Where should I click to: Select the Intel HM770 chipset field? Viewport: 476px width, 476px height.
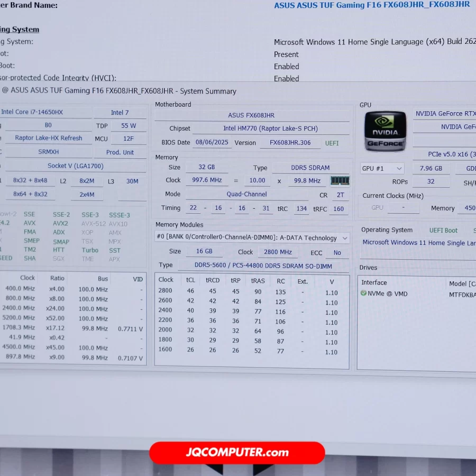click(x=270, y=129)
